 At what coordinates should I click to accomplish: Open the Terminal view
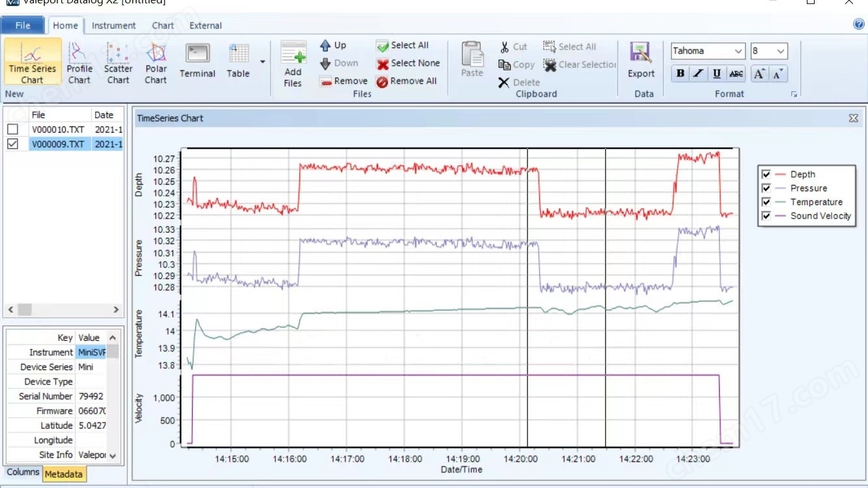(x=197, y=62)
